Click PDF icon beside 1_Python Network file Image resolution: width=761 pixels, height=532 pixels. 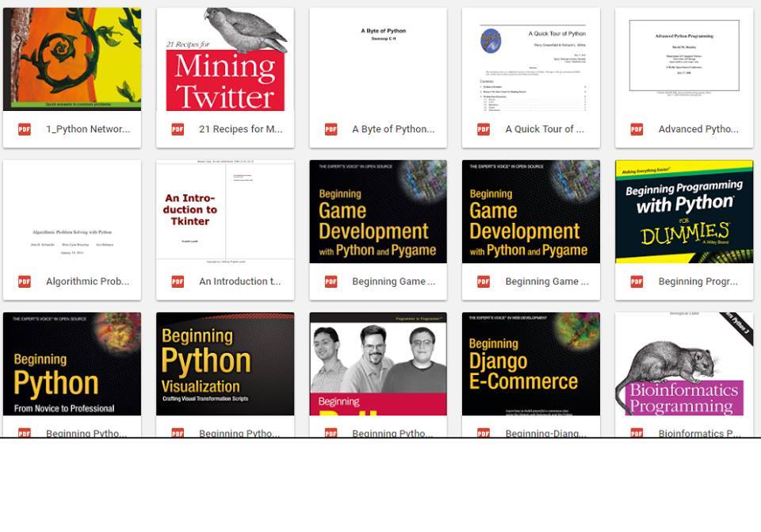click(25, 129)
